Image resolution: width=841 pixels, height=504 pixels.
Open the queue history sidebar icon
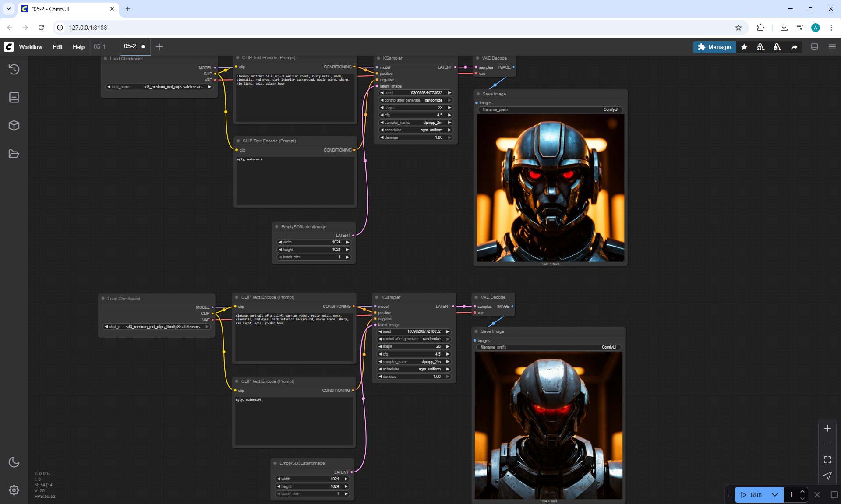[14, 69]
